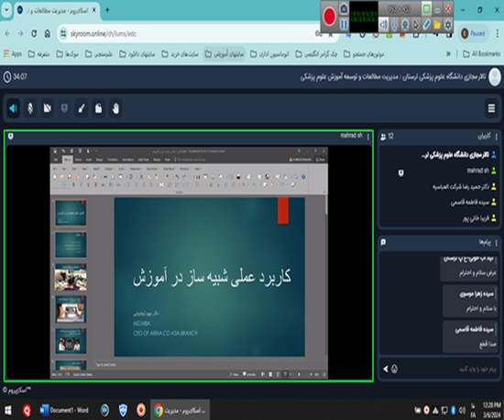This screenshot has height=420, width=504.
Task: Click the Chrome Skyroom taskbar button
Action: coord(180,410)
